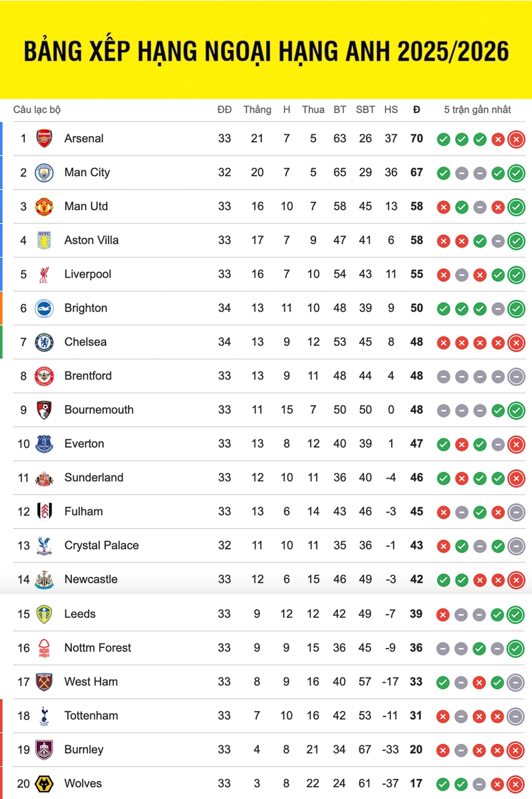Screen dimensions: 532x799
Task: Open the Crystal Palace team link
Action: 101,546
